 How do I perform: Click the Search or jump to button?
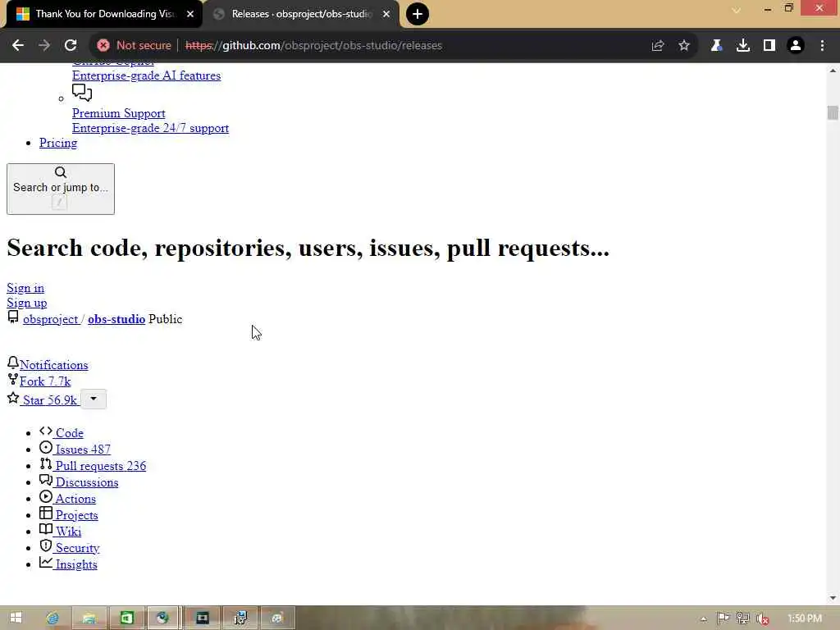pyautogui.click(x=61, y=189)
